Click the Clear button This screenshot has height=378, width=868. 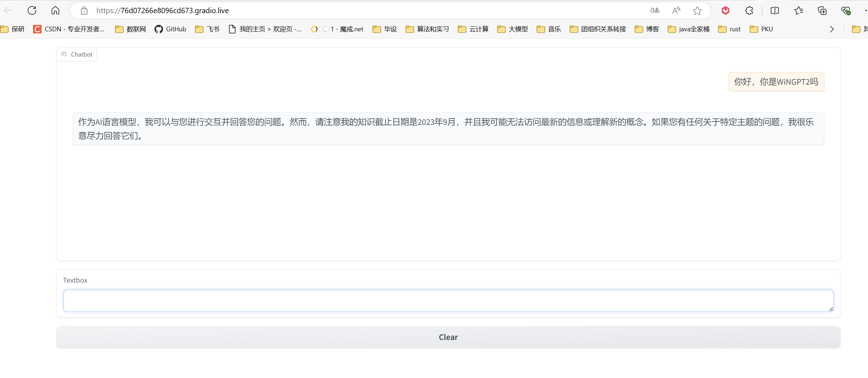coord(448,337)
